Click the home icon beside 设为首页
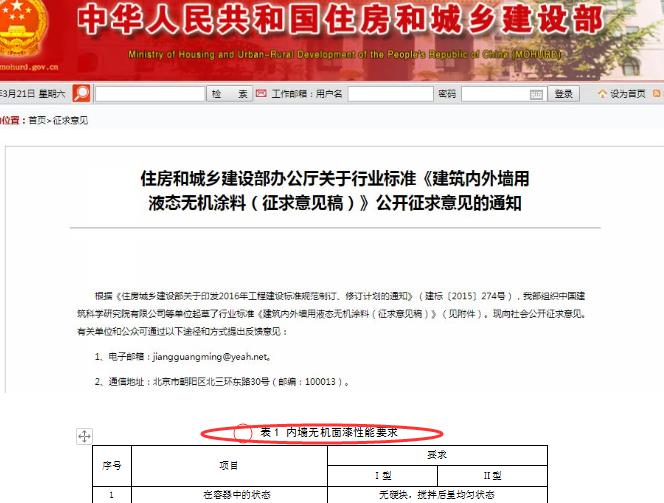The image size is (664, 503). click(x=602, y=94)
